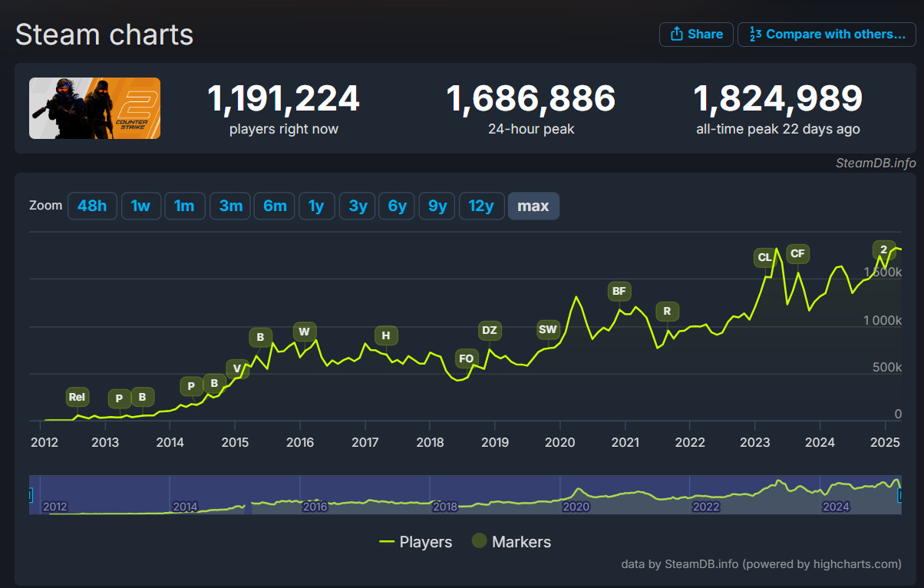The height and width of the screenshot is (588, 924).
Task: Click the SW marker on the chart
Action: 548,330
